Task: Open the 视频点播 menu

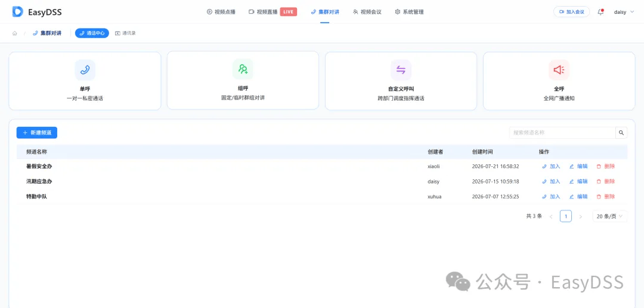Action: 221,12
